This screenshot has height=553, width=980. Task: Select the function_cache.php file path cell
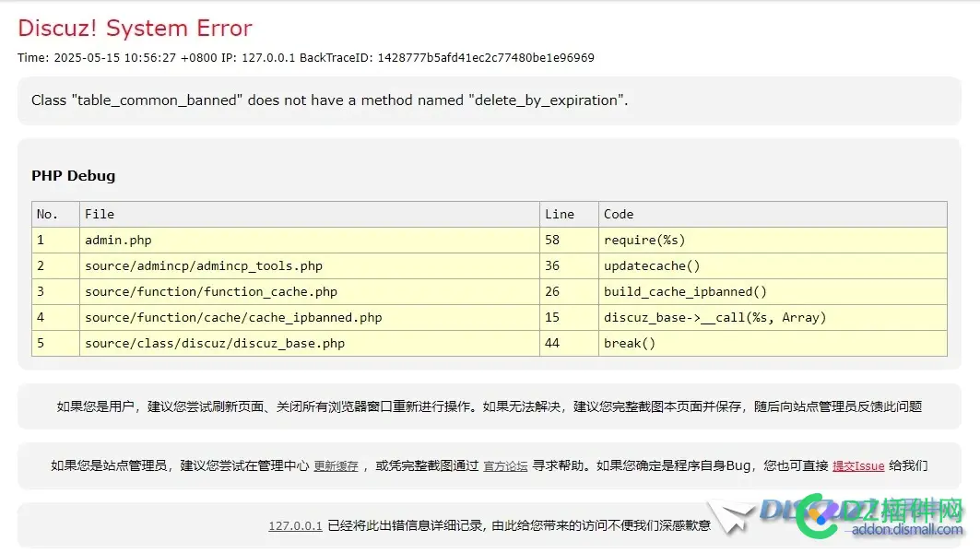coord(211,292)
